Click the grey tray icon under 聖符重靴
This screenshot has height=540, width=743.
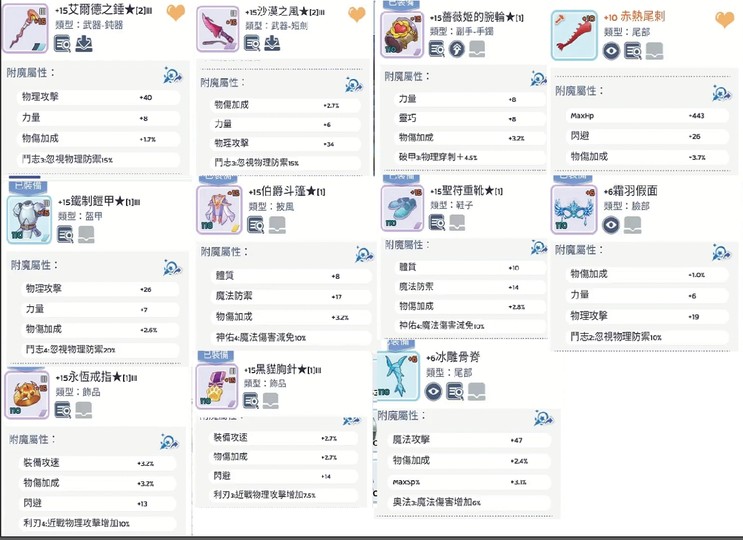457,222
